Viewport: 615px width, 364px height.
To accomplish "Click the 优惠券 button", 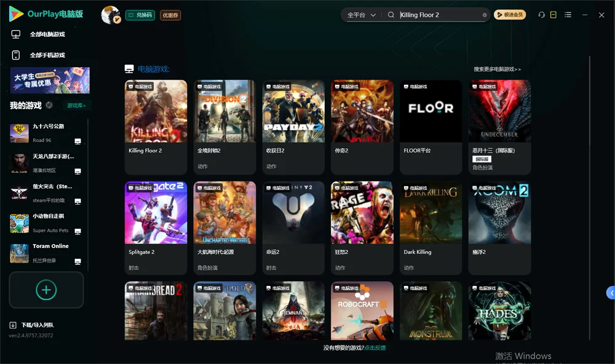I will [x=170, y=15].
